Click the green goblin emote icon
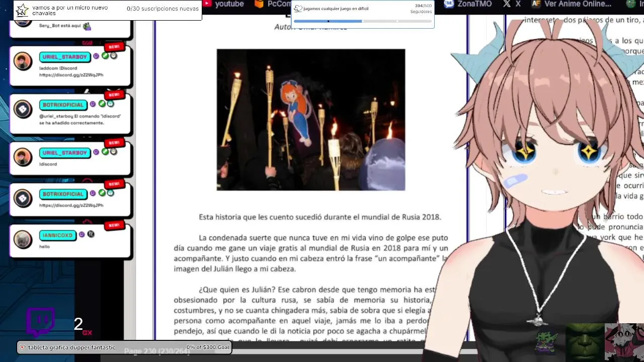This screenshot has height=362, width=644. tap(545, 342)
